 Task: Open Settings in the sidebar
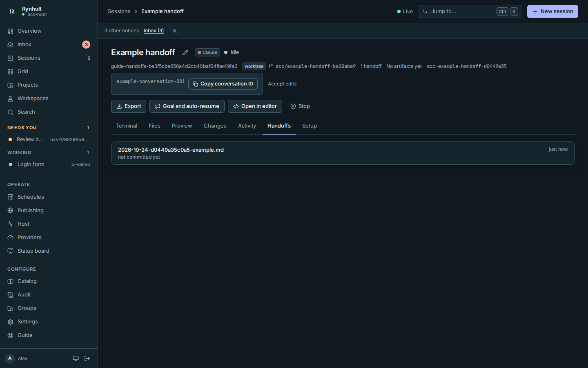coord(49,322)
